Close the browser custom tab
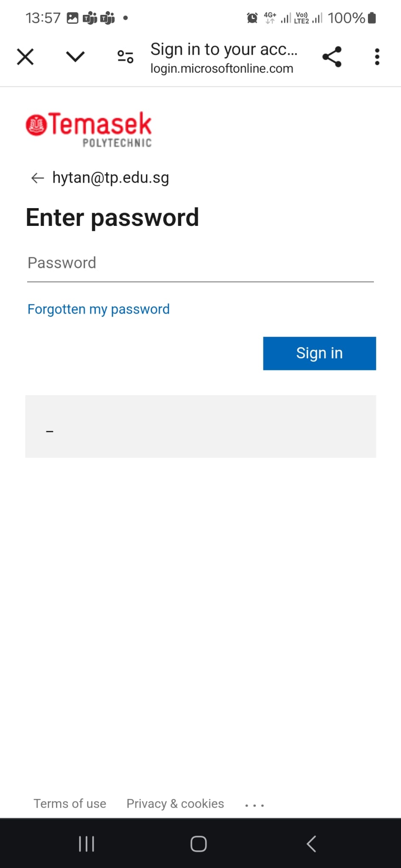Image resolution: width=401 pixels, height=868 pixels. [25, 57]
